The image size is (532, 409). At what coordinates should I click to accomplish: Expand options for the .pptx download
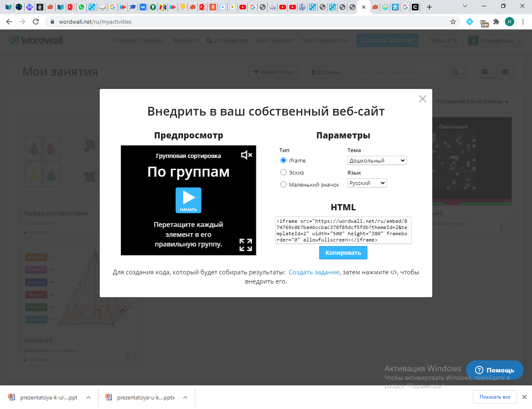pos(185,397)
